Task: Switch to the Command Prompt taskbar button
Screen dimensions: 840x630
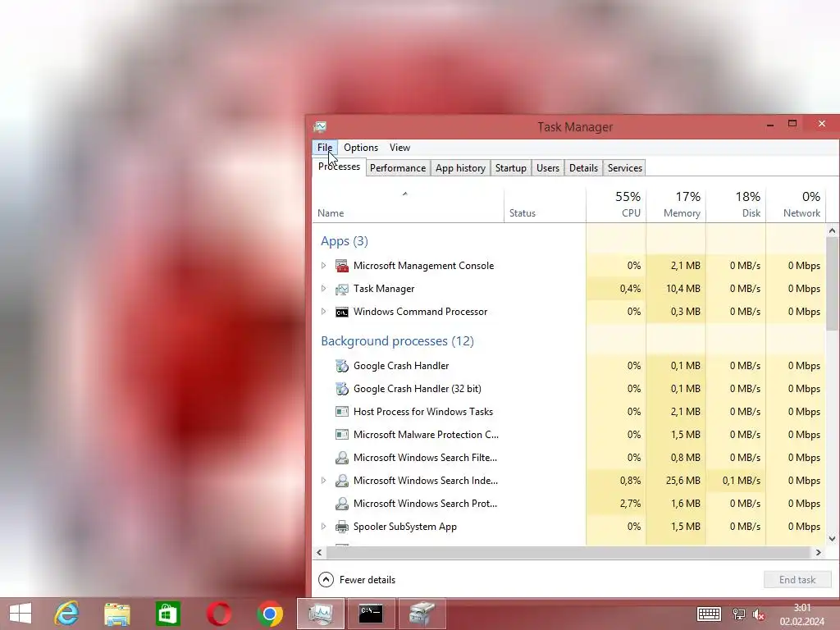Action: click(x=371, y=614)
